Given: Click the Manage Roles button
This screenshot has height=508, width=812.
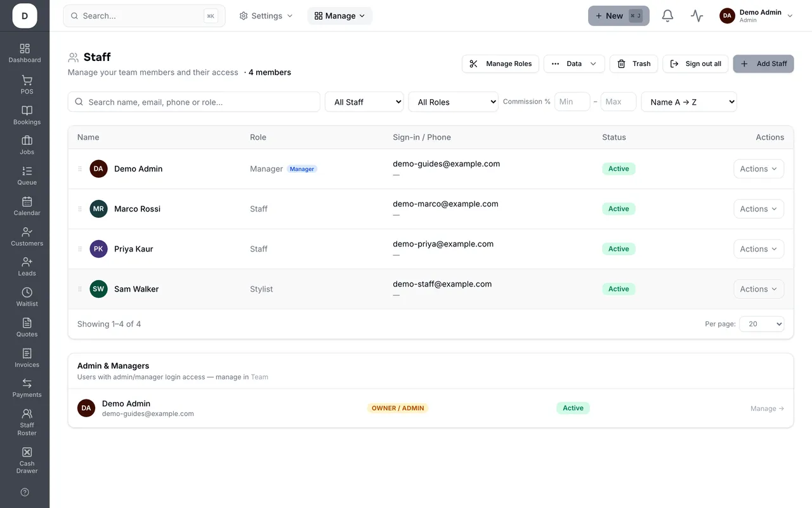Looking at the screenshot, I should [501, 63].
